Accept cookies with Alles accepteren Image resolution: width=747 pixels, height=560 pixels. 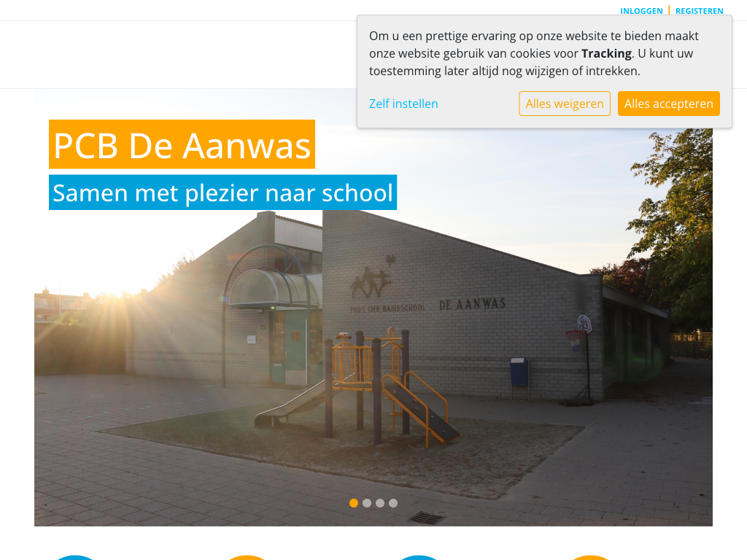pos(669,104)
